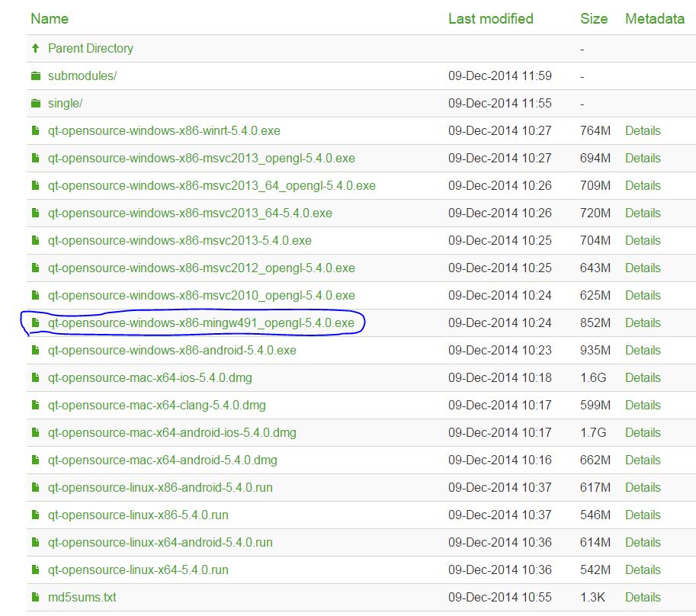Open Details for the 720M file
Image resolution: width=696 pixels, height=616 pixels.
[643, 213]
